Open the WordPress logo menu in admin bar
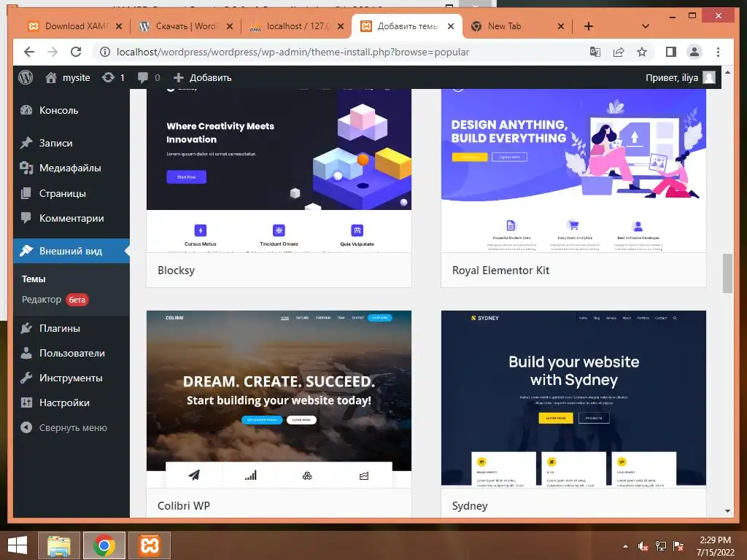747x560 pixels. [x=26, y=77]
